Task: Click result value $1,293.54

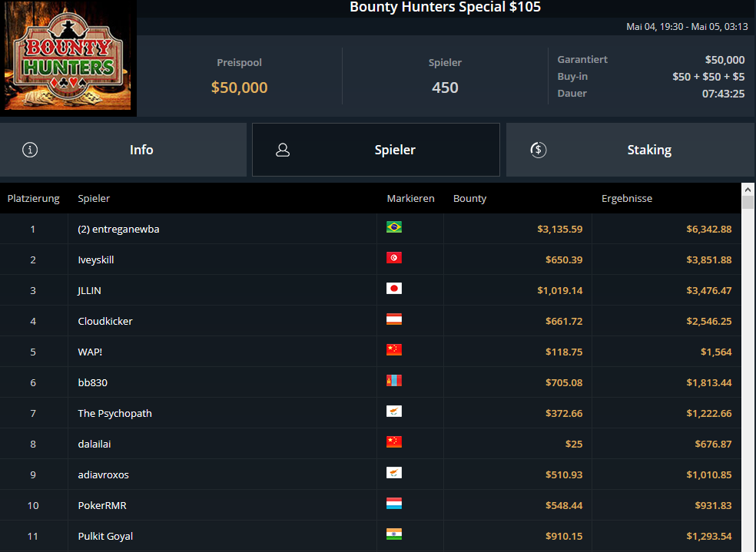Action: (x=708, y=536)
